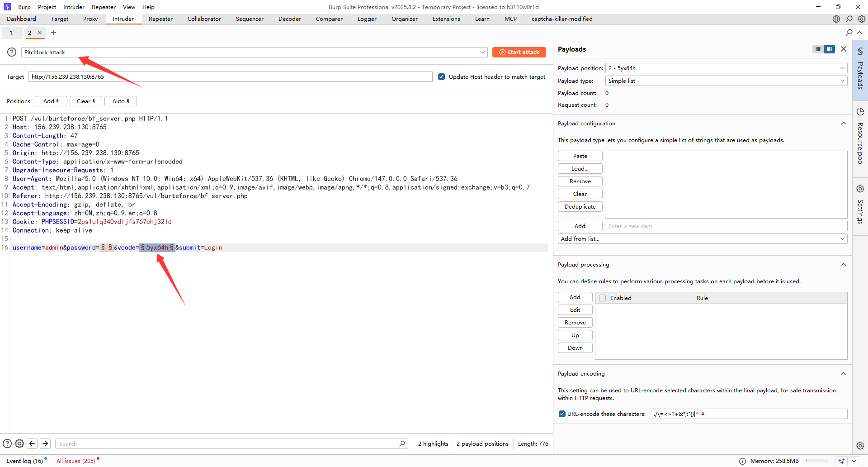Add a new Intruder tab with plus icon
Screen dimensions: 868x467
tap(53, 33)
